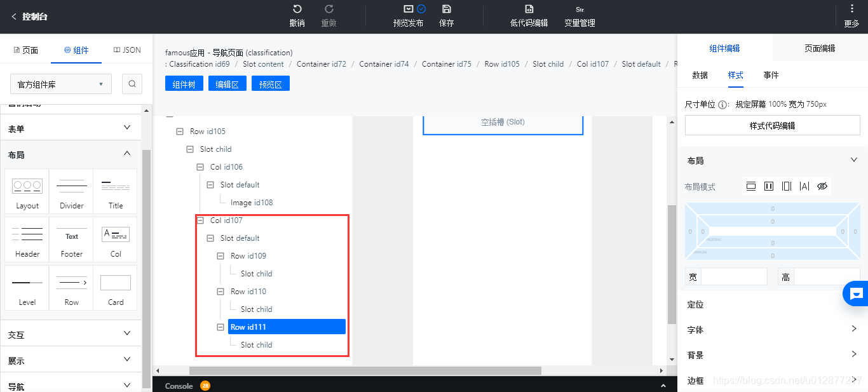This screenshot has height=392, width=868.
Task: Expand the Console panel
Action: (663, 386)
